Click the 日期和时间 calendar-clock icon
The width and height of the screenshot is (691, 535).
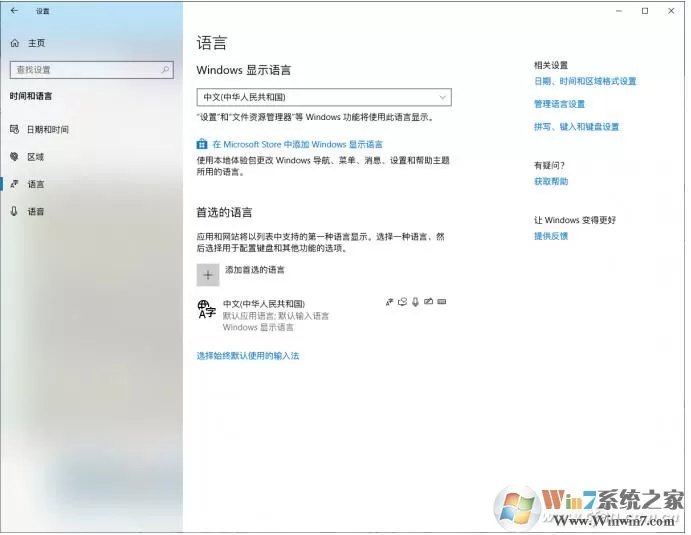coord(14,129)
